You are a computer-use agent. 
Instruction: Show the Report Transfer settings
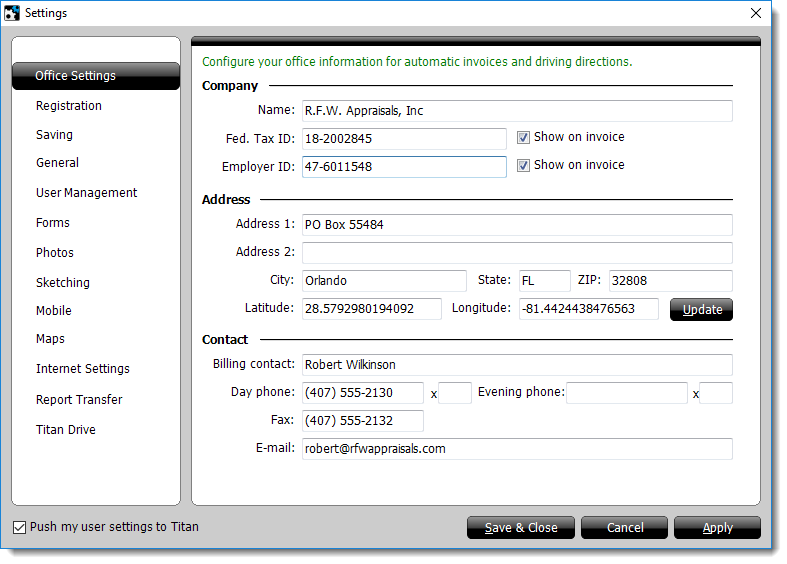(x=79, y=400)
